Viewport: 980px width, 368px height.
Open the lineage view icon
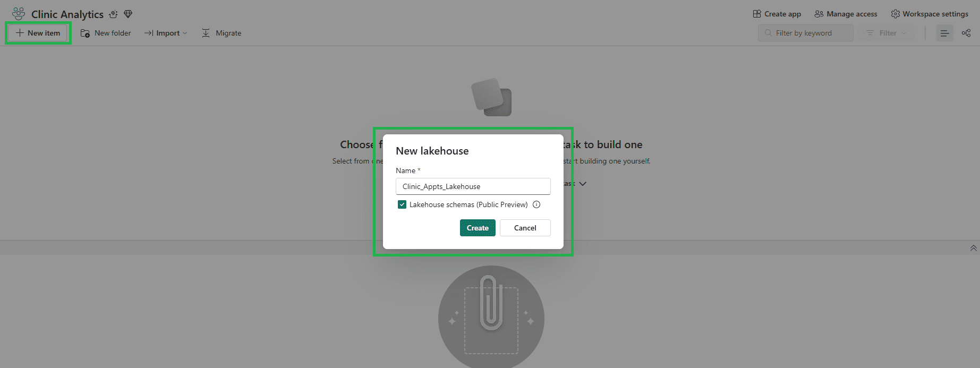pyautogui.click(x=966, y=33)
